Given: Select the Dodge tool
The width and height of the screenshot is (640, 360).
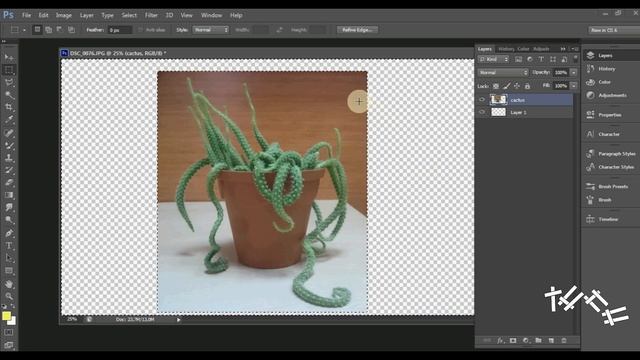Looking at the screenshot, I should 9,220.
